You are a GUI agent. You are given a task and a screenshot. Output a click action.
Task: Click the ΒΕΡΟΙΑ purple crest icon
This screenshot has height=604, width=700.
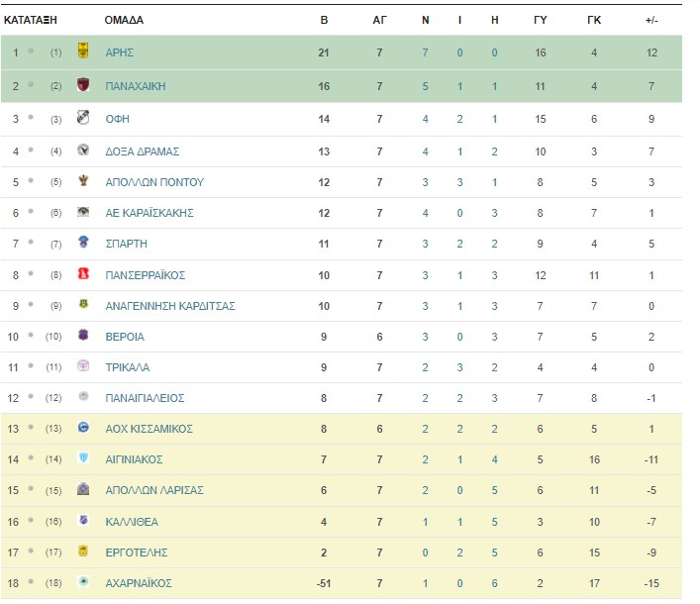[x=83, y=335]
